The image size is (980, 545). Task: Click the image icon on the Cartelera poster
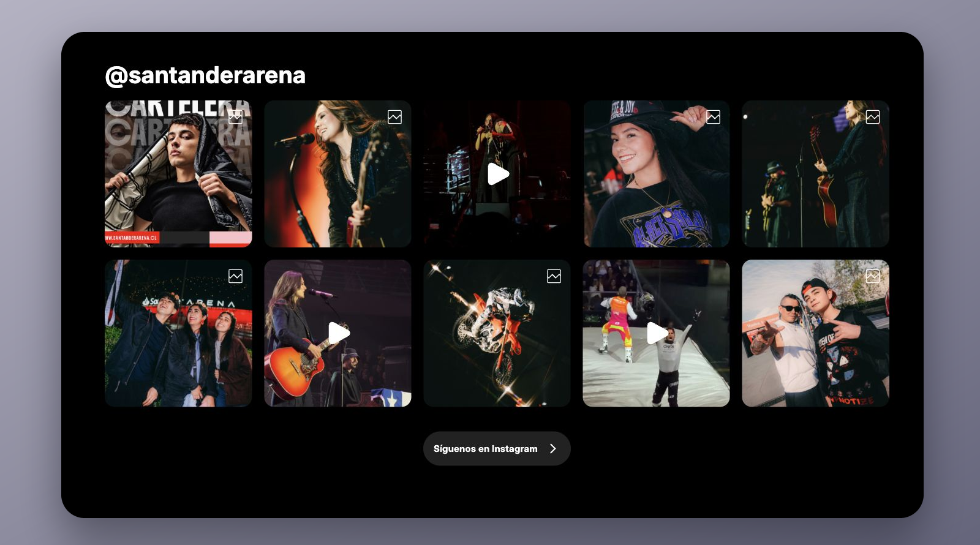pos(236,117)
